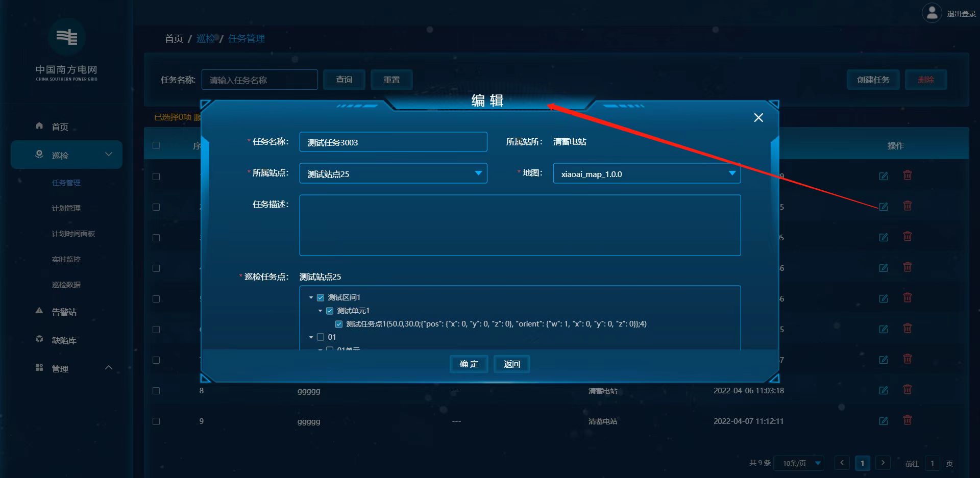The image size is (980, 478).
Task: Click the edit icon in row 9
Action: [x=883, y=421]
